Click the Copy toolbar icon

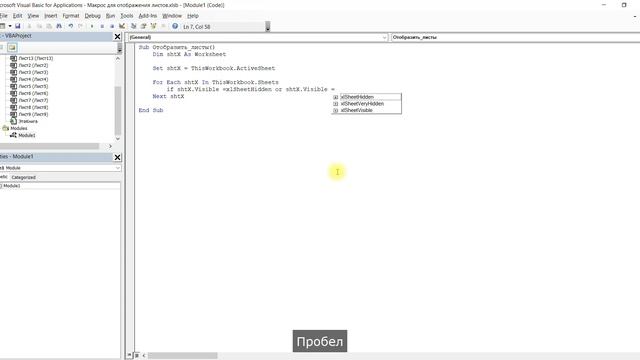point(39,26)
